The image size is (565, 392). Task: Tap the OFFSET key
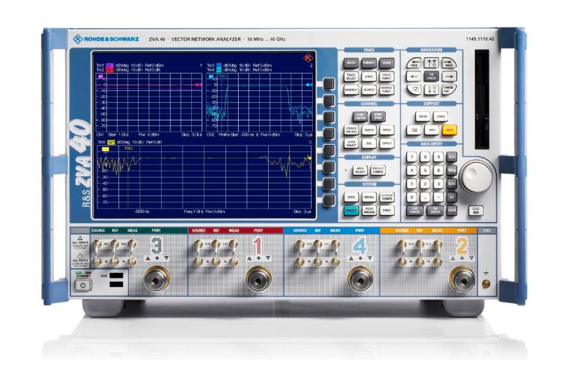(386, 143)
